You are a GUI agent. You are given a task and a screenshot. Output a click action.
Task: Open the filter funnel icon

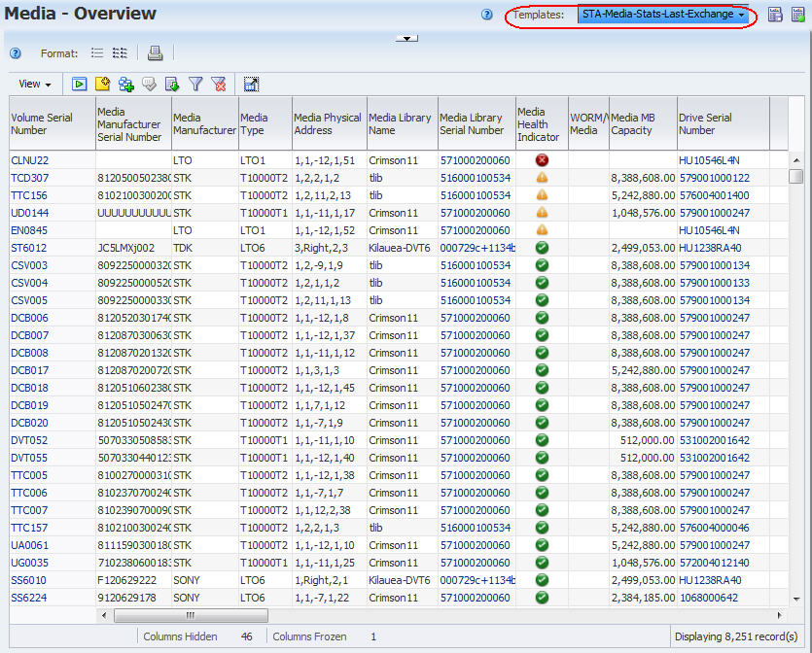coord(195,84)
